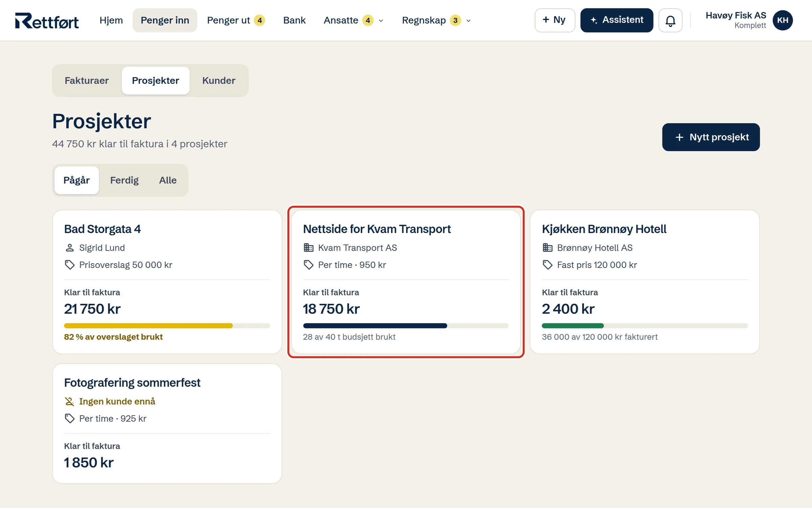The height and width of the screenshot is (508, 812).
Task: Open the Bad Storgata 4 project title
Action: [x=103, y=229]
